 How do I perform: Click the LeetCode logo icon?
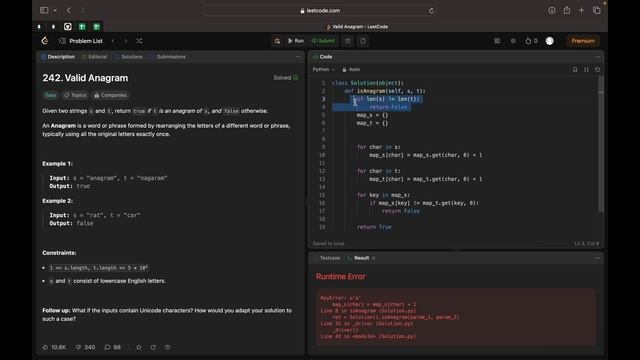[x=45, y=40]
